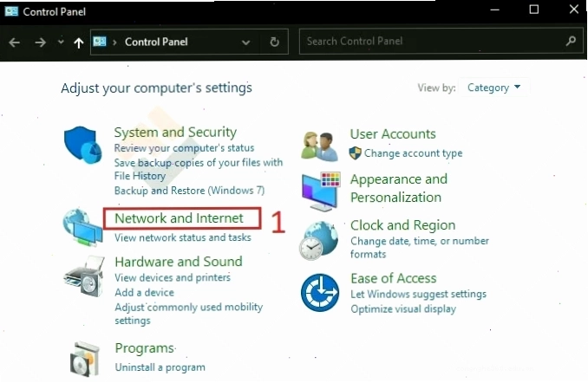Click the Control Panel icon in address bar
588x383 pixels.
pos(100,42)
